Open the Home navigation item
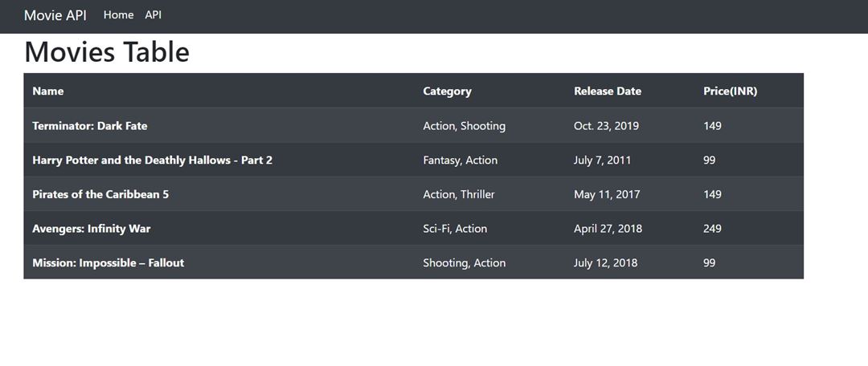Viewport: 868px width, 366px height. 118,15
